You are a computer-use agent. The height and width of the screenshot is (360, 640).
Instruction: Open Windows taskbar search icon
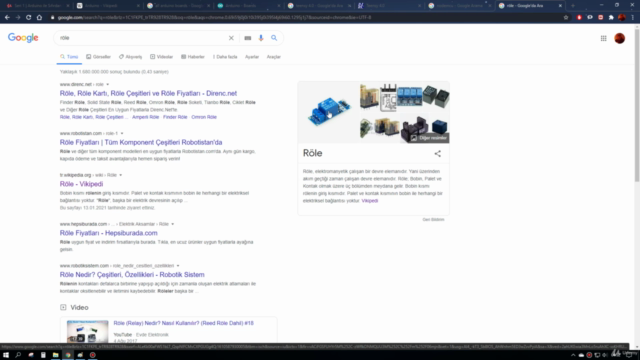tap(18, 355)
